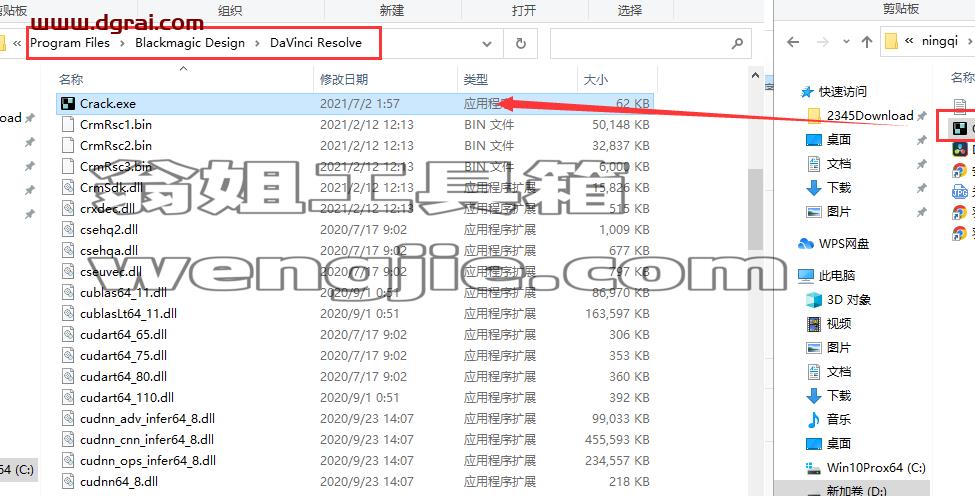Select cudart64_65.dll file

tap(356, 335)
